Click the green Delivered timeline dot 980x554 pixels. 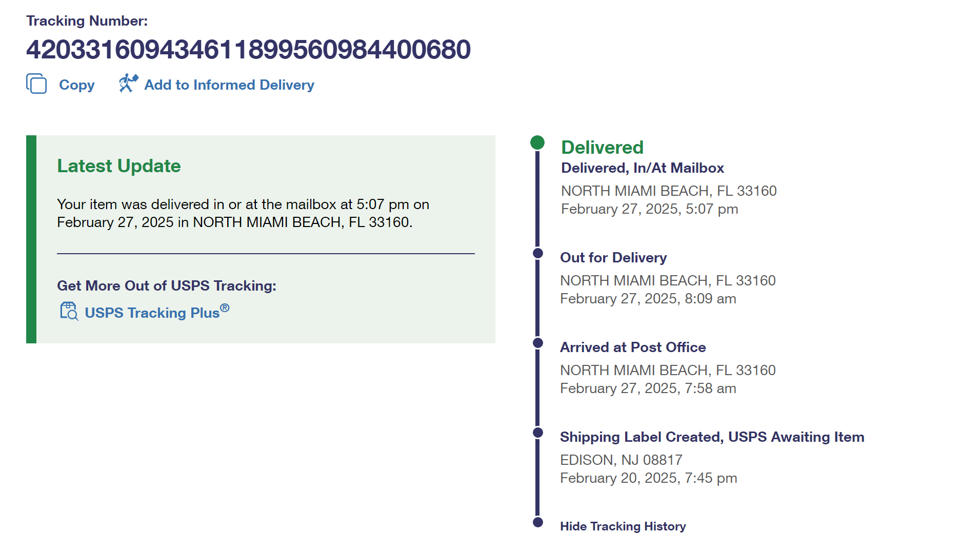coord(537,142)
